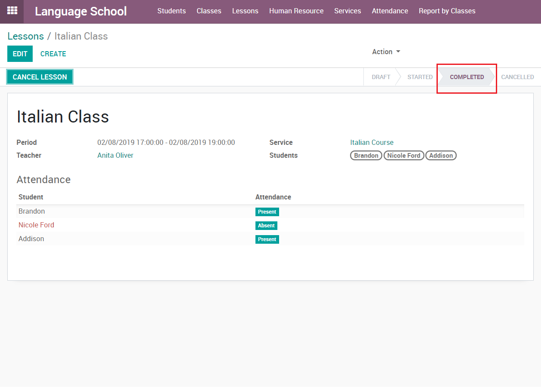Click the Nicole Ford student tag
The width and height of the screenshot is (541, 392).
pos(404,156)
